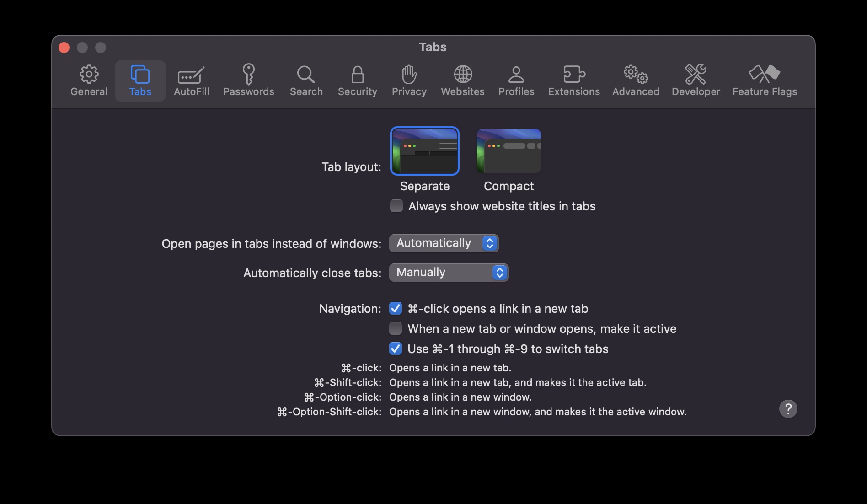Switch to the Advanced tab
Viewport: 867px width, 504px height.
pos(636,81)
